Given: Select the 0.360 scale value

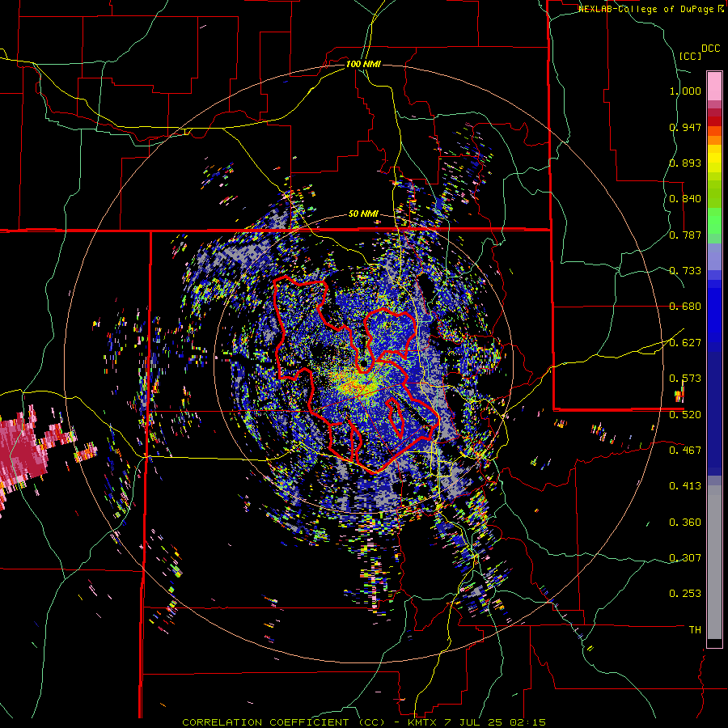Looking at the screenshot, I should pos(685,523).
